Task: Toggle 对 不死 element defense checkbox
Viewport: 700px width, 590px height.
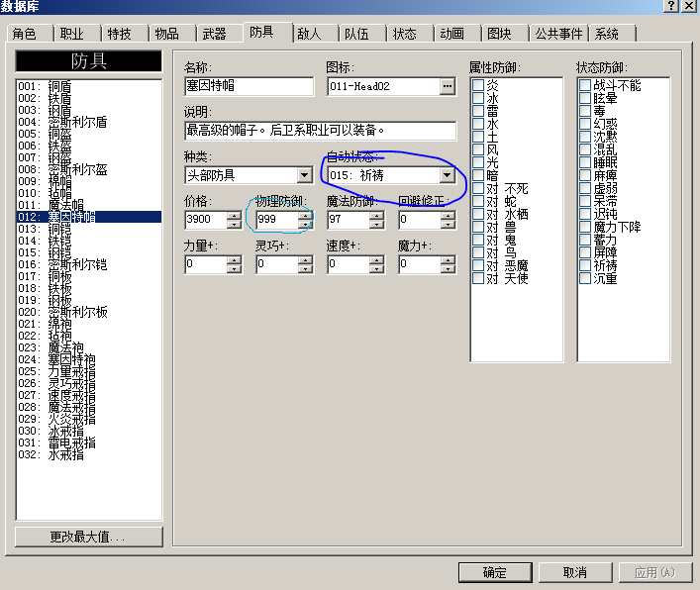Action: (478, 188)
